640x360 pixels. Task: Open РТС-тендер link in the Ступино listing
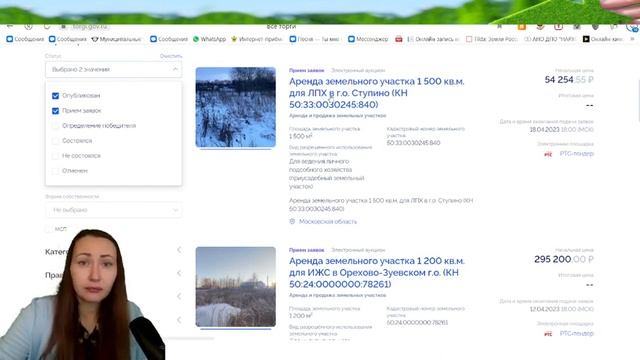tap(576, 153)
